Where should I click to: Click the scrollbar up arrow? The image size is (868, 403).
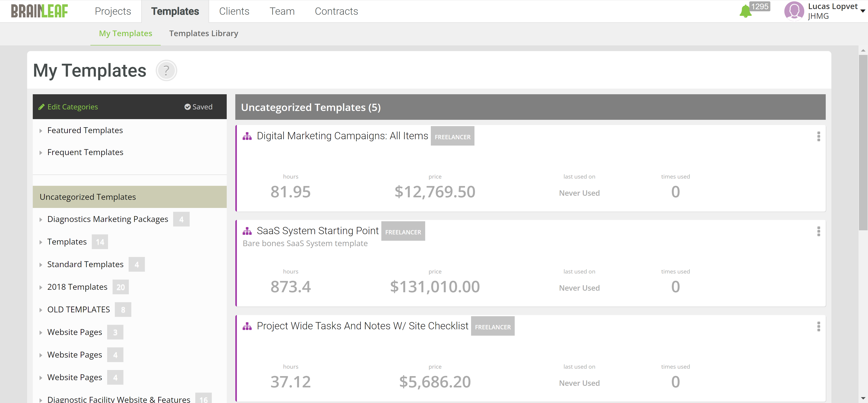[x=863, y=50]
